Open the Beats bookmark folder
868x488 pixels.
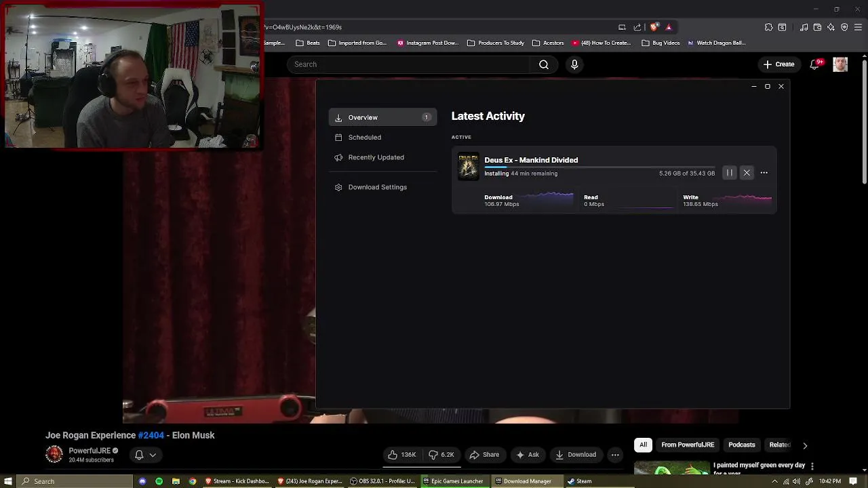307,43
